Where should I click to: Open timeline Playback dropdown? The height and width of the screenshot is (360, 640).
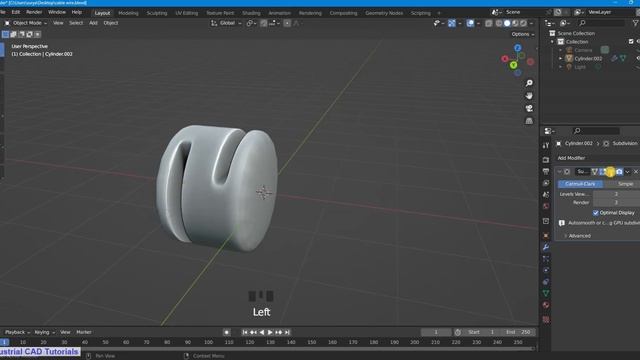pos(17,332)
